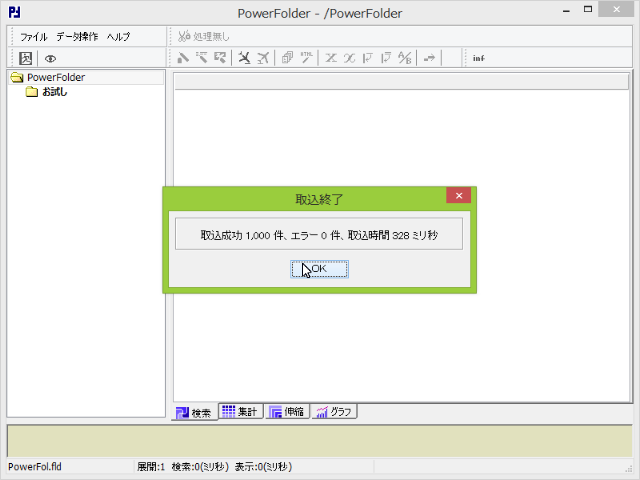Click the PowerFol.fld status bar entry

(35, 467)
